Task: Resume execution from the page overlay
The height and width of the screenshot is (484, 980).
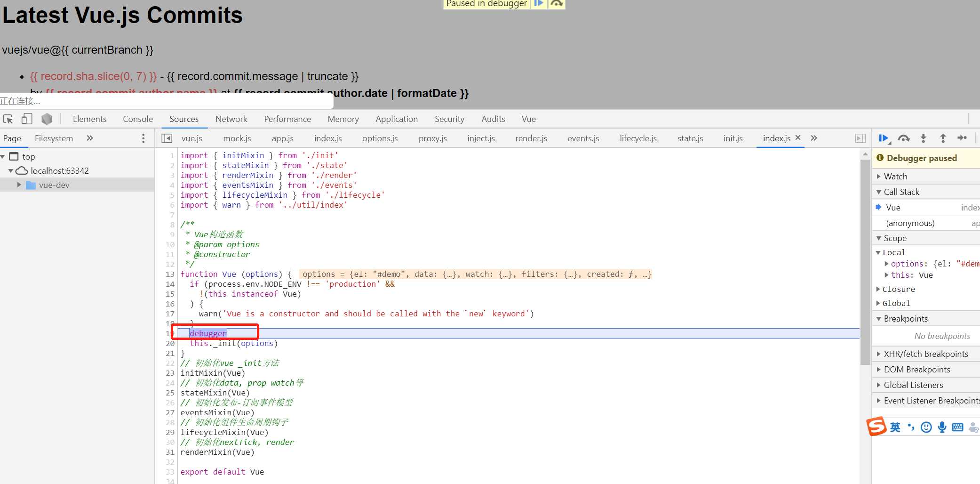Action: click(x=539, y=3)
